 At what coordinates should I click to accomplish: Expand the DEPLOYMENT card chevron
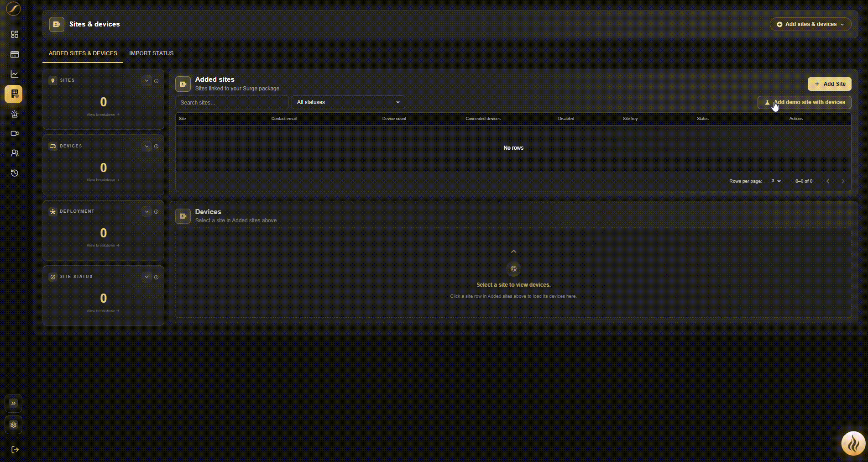click(x=146, y=212)
